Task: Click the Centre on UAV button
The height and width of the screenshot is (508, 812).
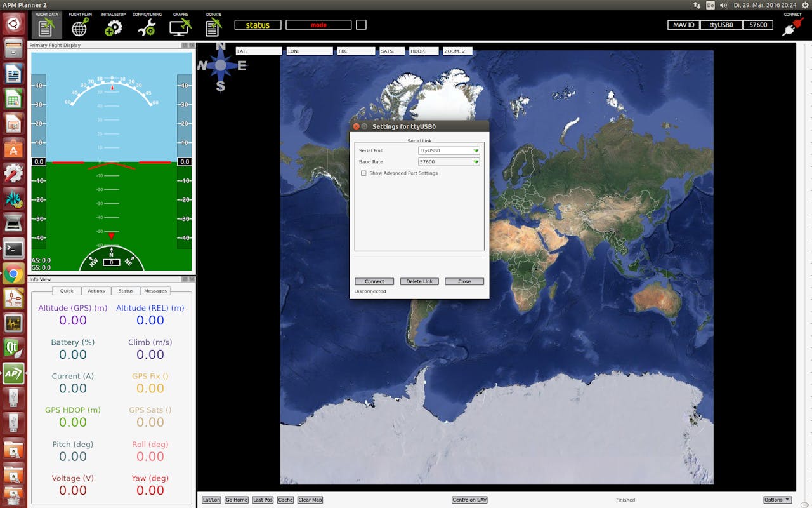Action: click(469, 500)
